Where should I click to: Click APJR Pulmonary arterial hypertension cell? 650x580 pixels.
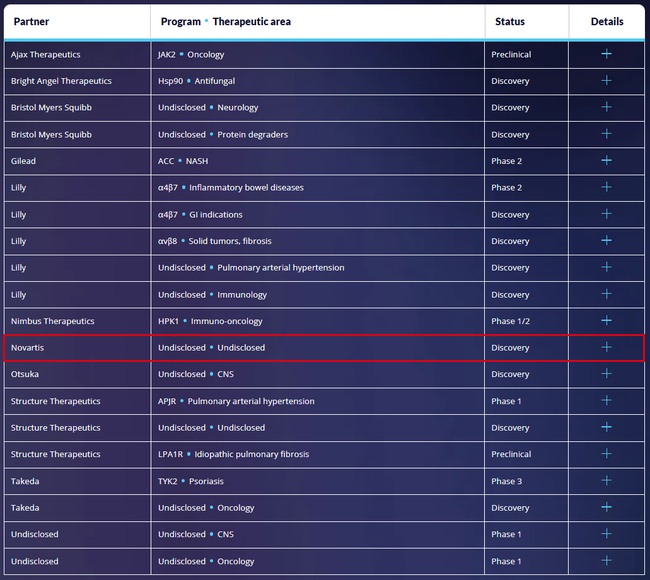318,401
